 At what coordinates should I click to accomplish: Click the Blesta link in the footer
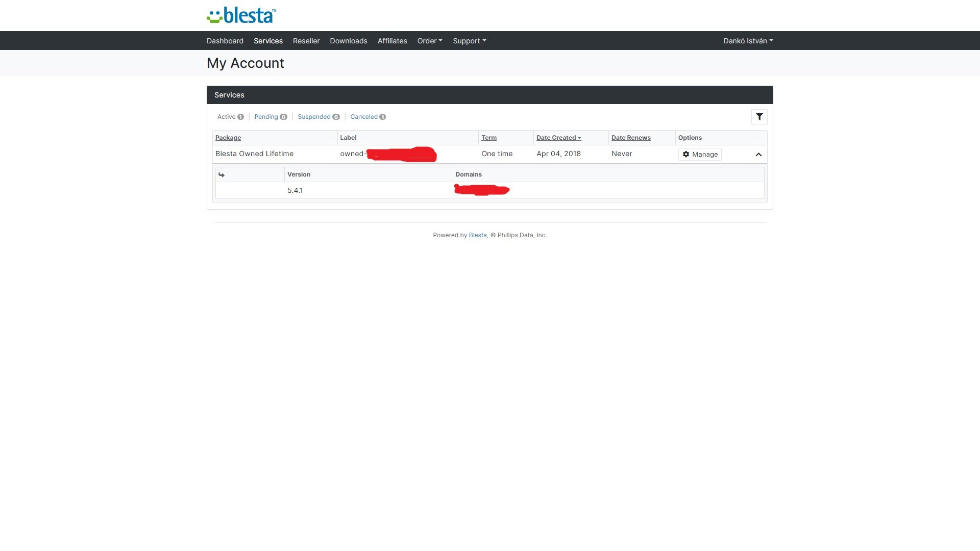[478, 235]
